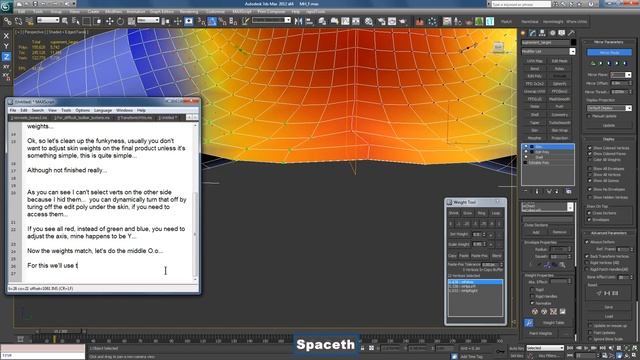Screen dimensions: 640x360
Task: Open Language menu in MAXScript editor
Action: pyautogui.click(x=103, y=110)
